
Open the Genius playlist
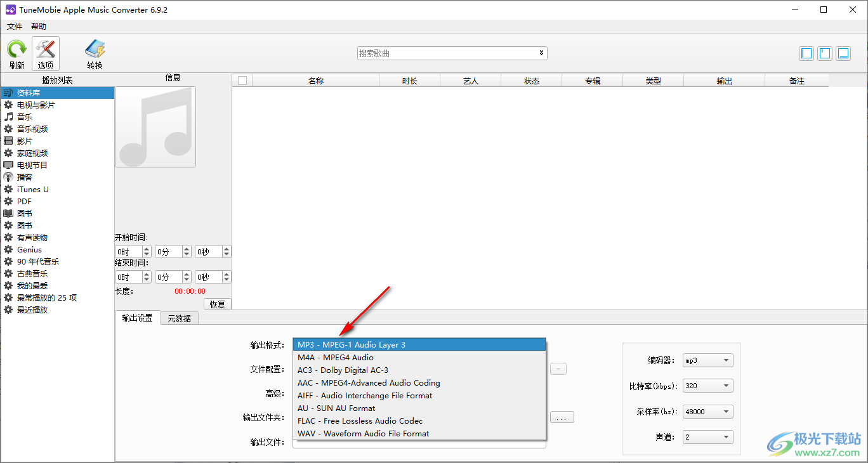58,249
